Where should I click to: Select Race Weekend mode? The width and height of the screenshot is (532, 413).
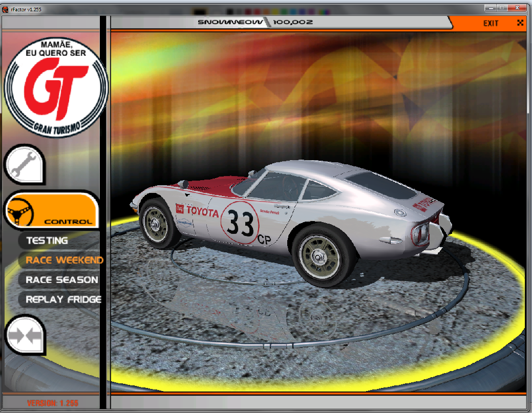pos(65,260)
